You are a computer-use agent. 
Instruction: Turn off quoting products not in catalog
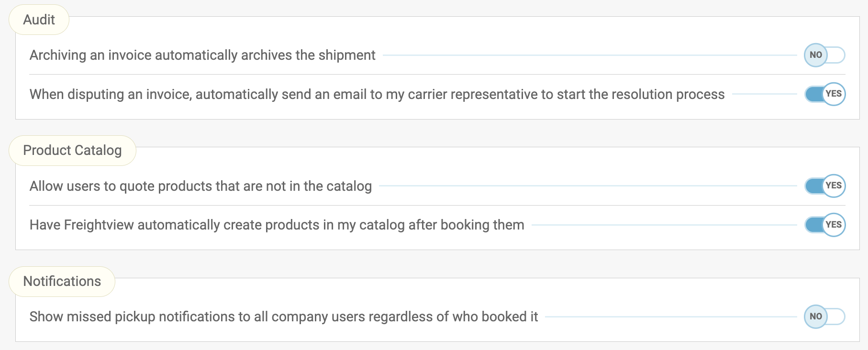click(x=824, y=186)
